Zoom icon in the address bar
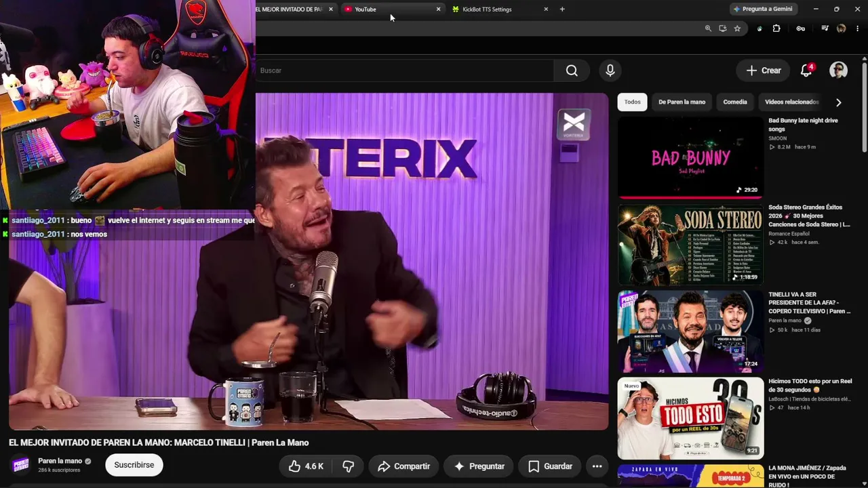 (708, 28)
